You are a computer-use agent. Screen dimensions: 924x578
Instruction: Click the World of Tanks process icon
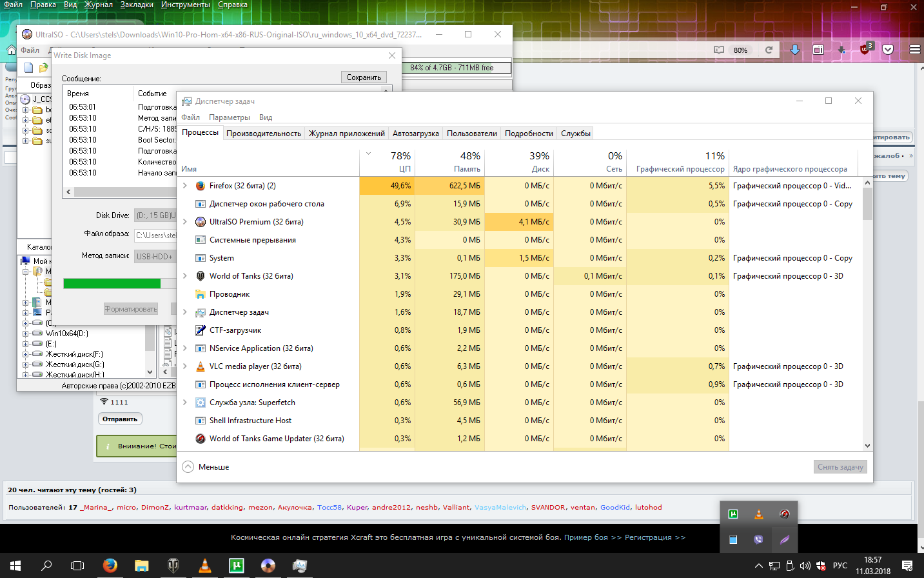pos(201,276)
